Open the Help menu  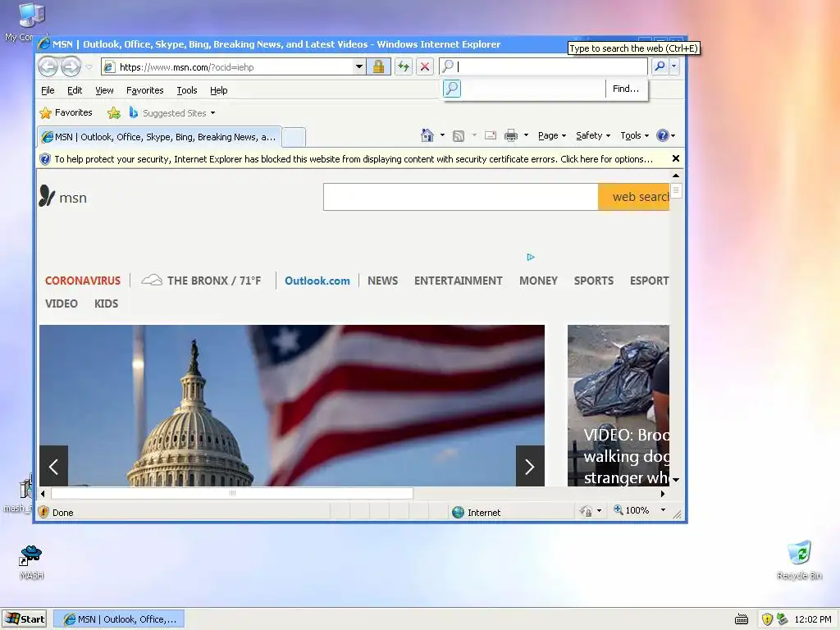pyautogui.click(x=218, y=90)
